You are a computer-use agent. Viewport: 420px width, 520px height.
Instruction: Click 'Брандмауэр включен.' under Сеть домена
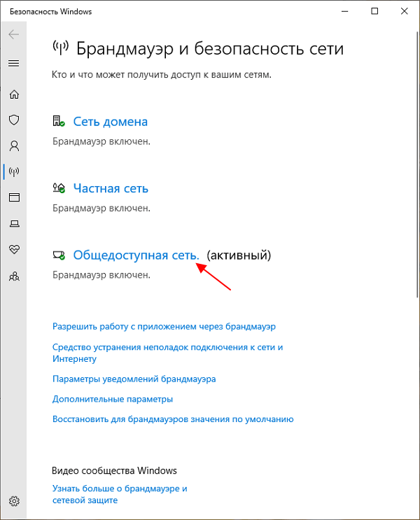[x=101, y=141]
